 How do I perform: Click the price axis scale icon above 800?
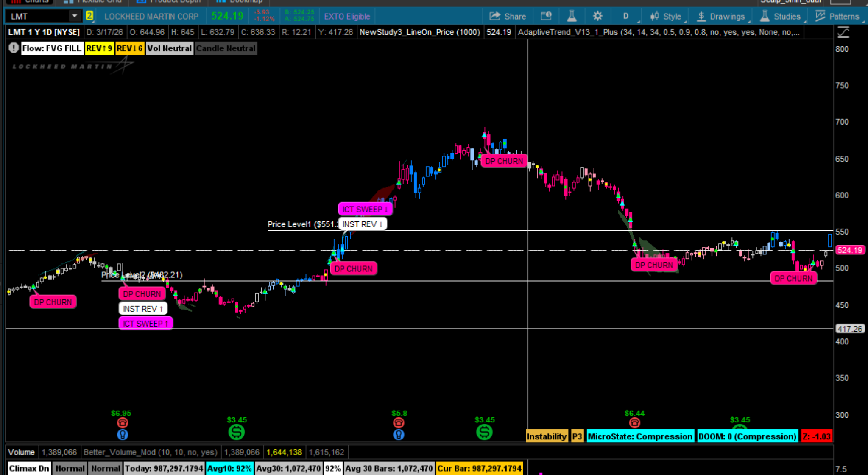tap(843, 32)
